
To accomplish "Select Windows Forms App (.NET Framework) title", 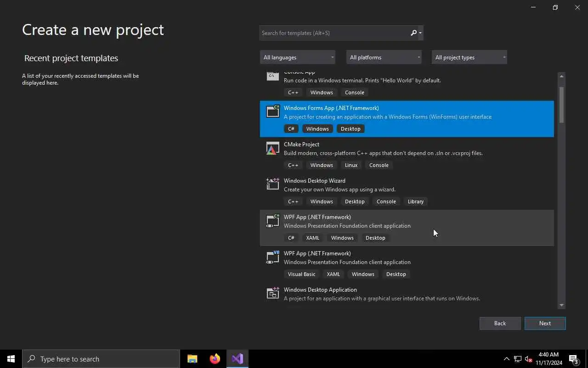I will click(331, 108).
